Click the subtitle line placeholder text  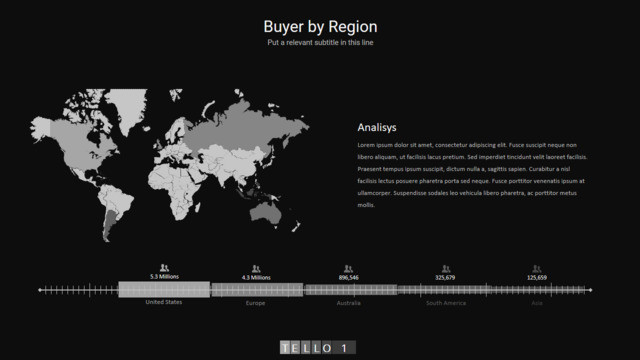click(x=320, y=42)
